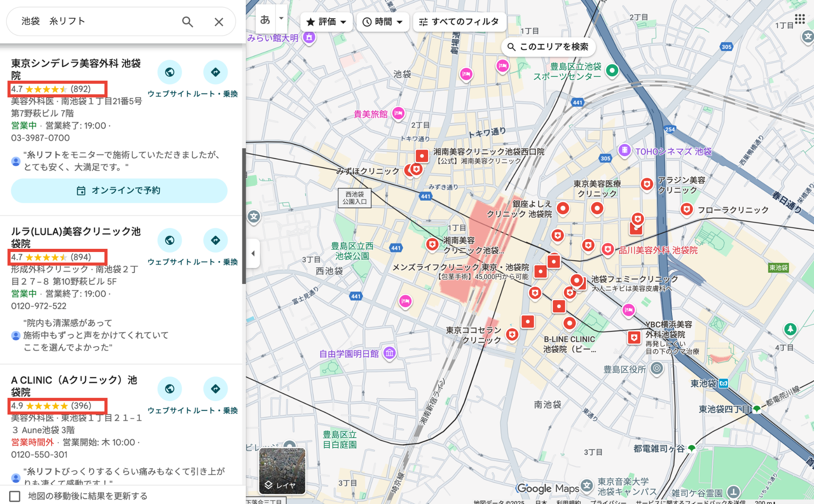Image resolution: width=814 pixels, height=504 pixels.
Task: Click the directions icon for ルラ美容クリニック
Action: click(215, 240)
